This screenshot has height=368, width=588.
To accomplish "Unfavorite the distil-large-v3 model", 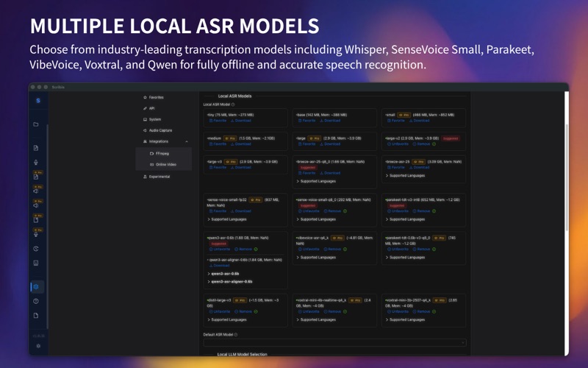I will click(x=219, y=311).
